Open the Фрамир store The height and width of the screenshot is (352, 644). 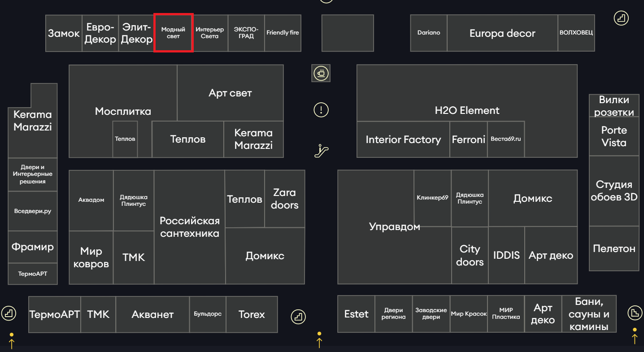coord(33,247)
